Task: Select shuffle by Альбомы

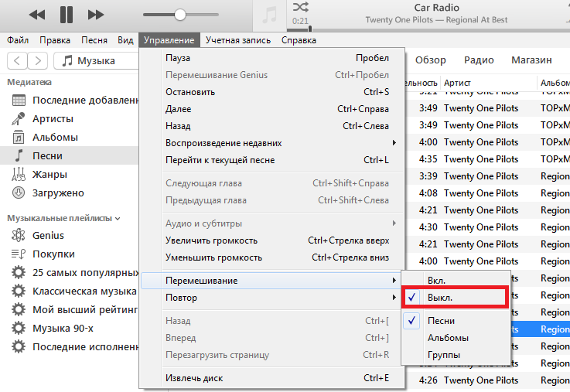Action: [x=456, y=338]
